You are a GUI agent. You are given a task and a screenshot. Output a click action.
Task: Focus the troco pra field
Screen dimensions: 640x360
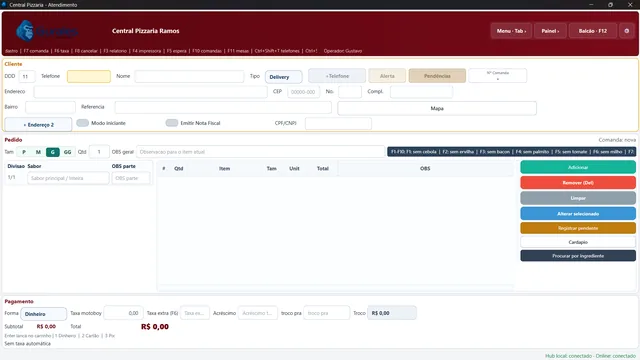pos(327,313)
